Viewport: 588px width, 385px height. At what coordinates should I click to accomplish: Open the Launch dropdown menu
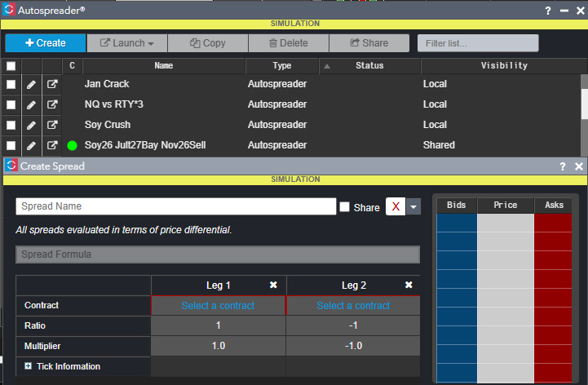[127, 43]
